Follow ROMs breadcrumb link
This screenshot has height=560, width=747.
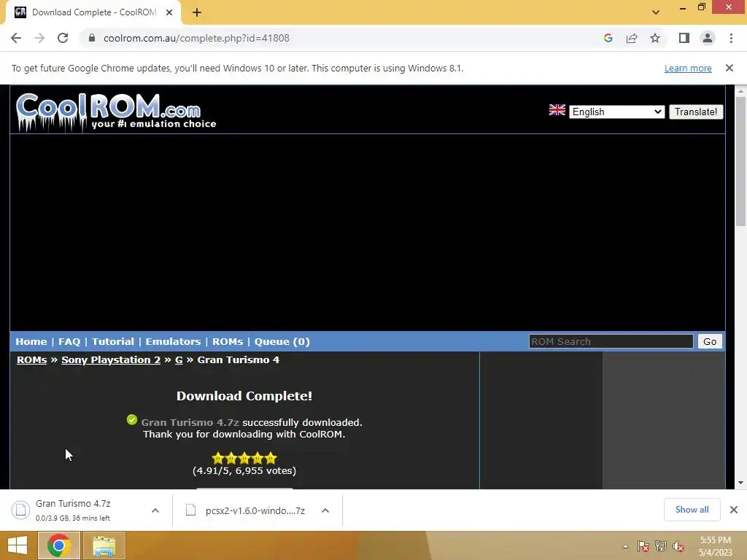point(31,360)
